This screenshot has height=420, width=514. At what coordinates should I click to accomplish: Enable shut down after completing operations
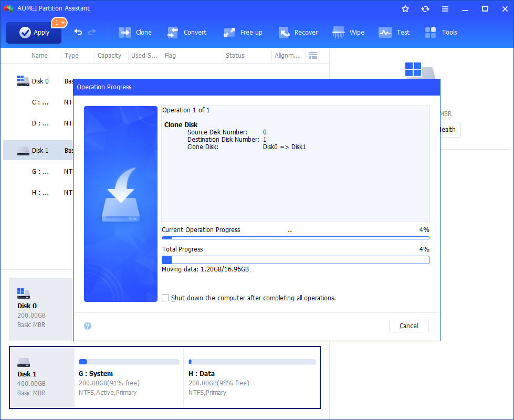pyautogui.click(x=166, y=298)
